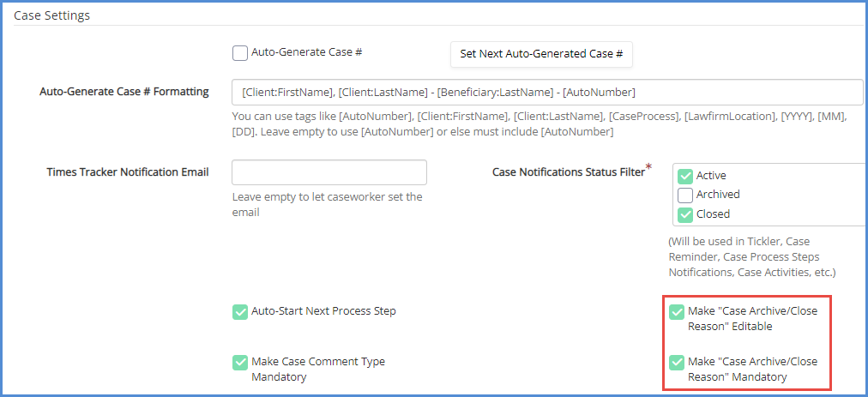The image size is (868, 397).
Task: Click Set Next Auto-Generated Case # button
Action: click(541, 54)
